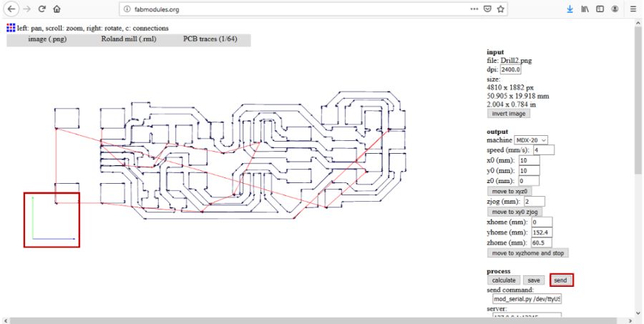Go back with the browser back arrow

coord(11,9)
